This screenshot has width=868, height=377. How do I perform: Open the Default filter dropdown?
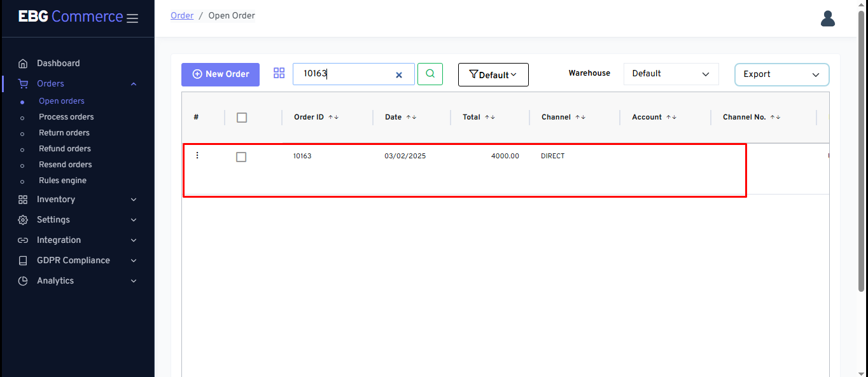click(x=493, y=75)
